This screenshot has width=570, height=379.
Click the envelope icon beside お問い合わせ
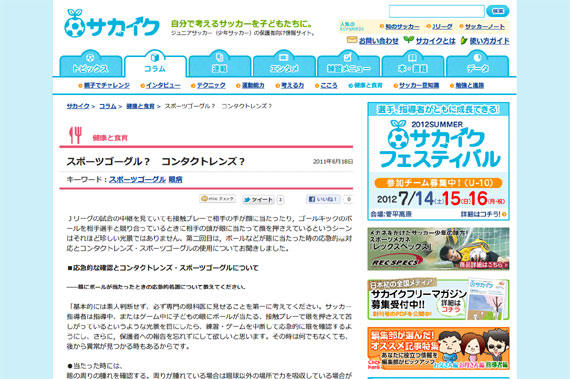click(x=352, y=40)
